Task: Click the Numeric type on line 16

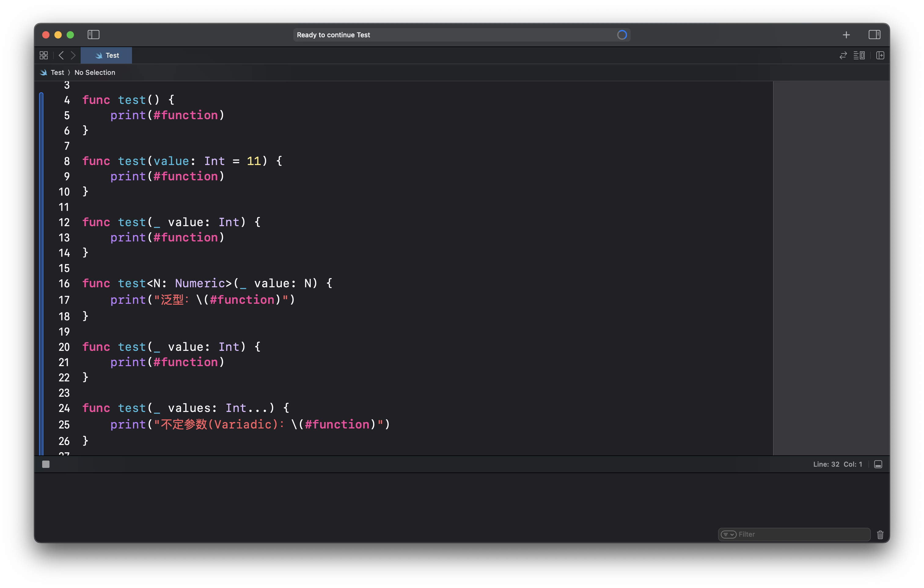Action: pyautogui.click(x=200, y=284)
